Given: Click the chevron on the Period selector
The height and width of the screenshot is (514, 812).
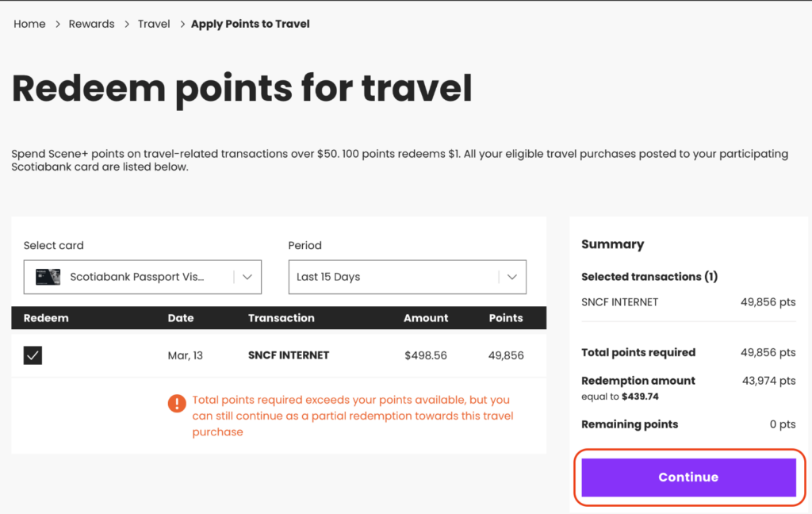Looking at the screenshot, I should [x=512, y=277].
